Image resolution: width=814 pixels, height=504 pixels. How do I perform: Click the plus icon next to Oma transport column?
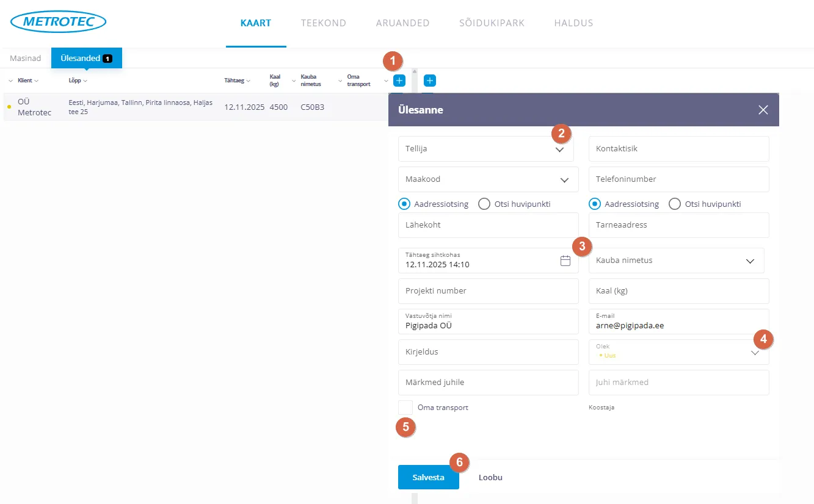click(x=399, y=81)
